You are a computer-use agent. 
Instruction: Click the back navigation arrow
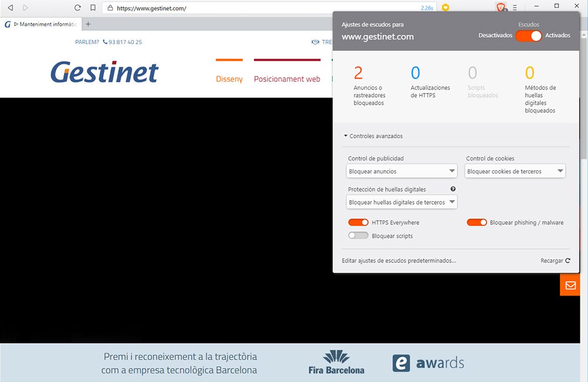click(x=9, y=6)
